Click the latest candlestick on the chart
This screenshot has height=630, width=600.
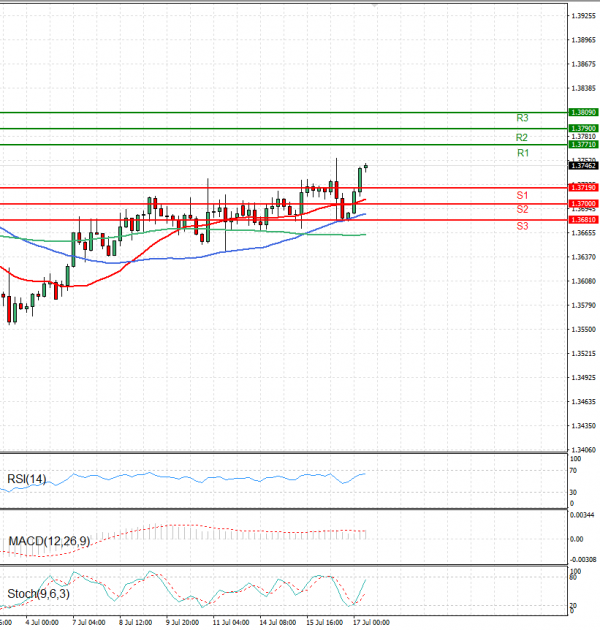366,167
